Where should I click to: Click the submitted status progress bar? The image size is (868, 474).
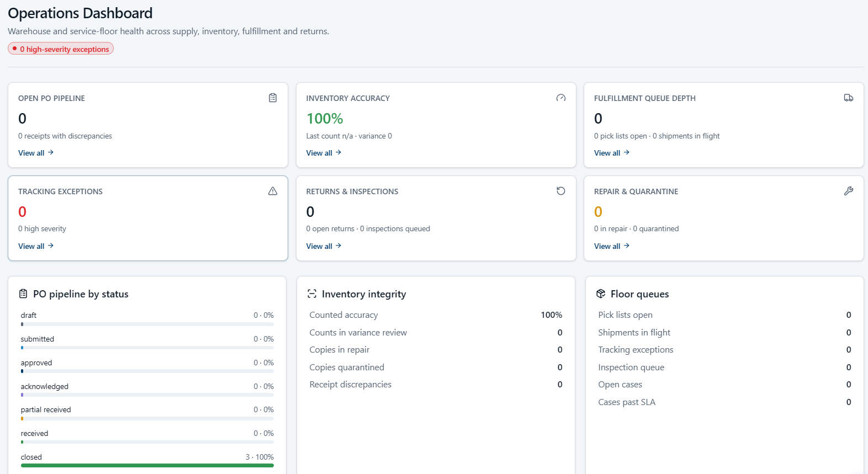(147, 348)
